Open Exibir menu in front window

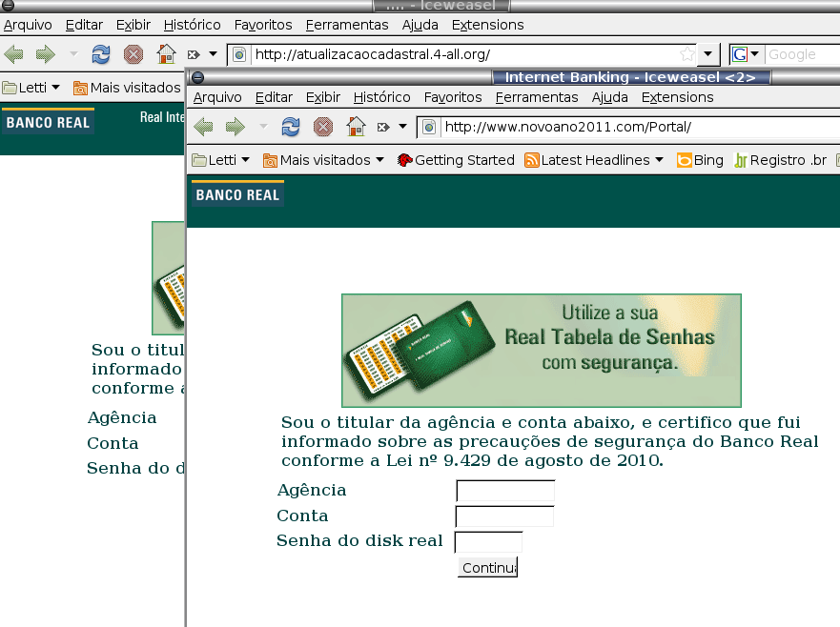(x=323, y=97)
